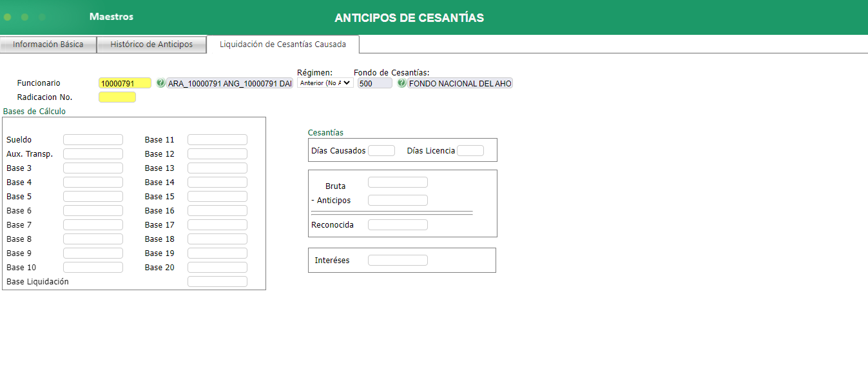Switch to the Información Básica tab
Screen dimensions: 868x385
(x=48, y=44)
